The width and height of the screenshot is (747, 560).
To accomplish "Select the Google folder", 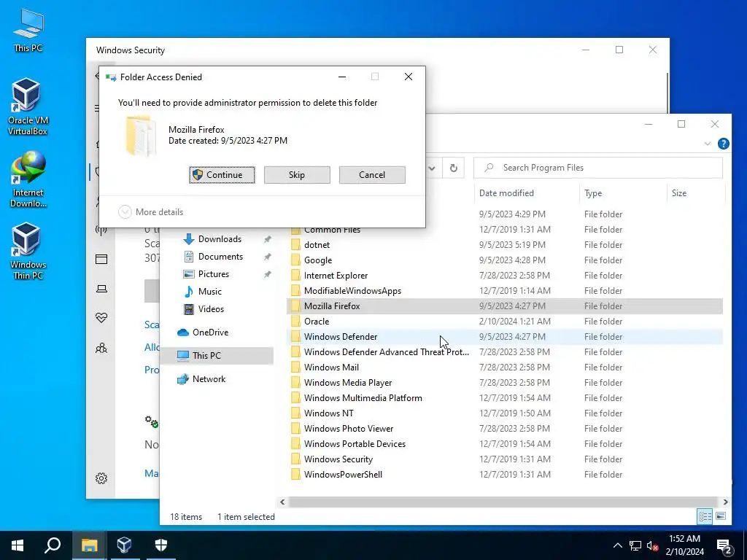I will click(505, 260).
